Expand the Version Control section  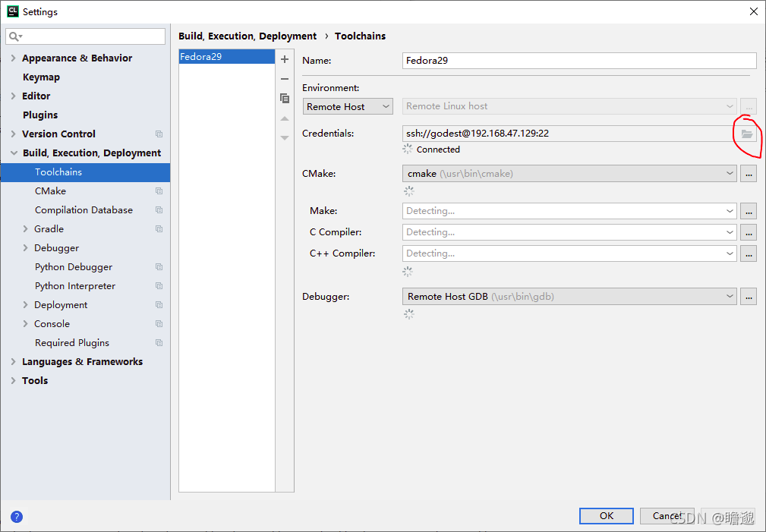[x=13, y=134]
